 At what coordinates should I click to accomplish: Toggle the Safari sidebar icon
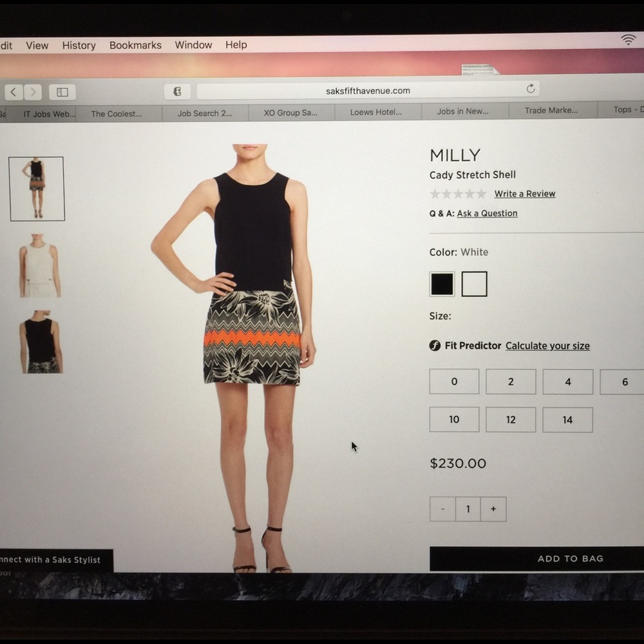click(62, 92)
